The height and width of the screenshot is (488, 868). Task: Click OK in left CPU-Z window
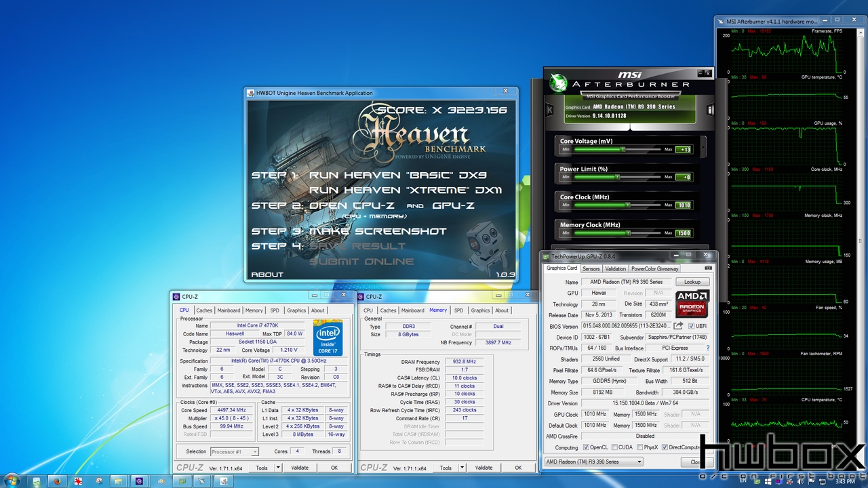pos(334,468)
